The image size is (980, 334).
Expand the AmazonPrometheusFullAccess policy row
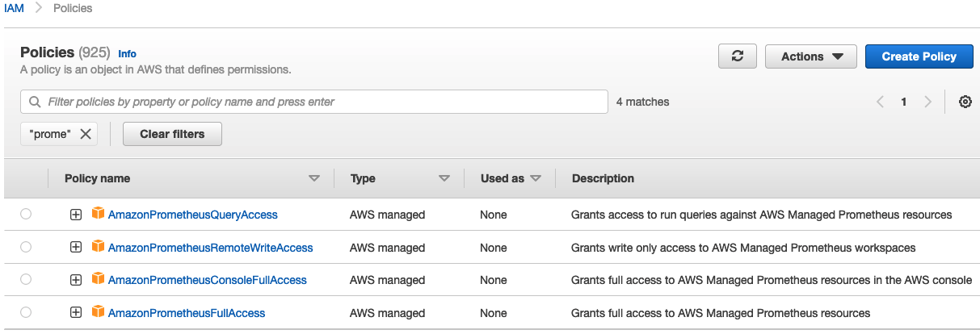click(x=76, y=313)
